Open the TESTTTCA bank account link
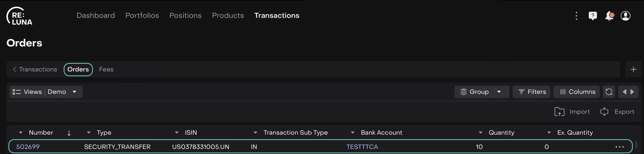Viewport: 644px width, 154px height. point(362,147)
